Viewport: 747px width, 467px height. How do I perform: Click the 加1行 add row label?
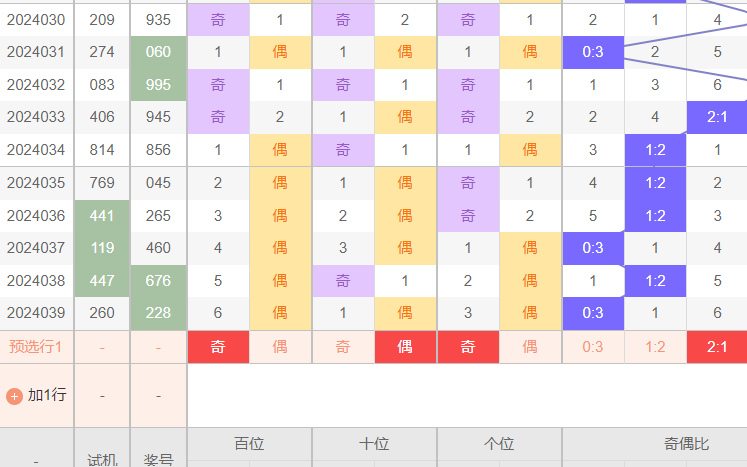click(x=46, y=395)
